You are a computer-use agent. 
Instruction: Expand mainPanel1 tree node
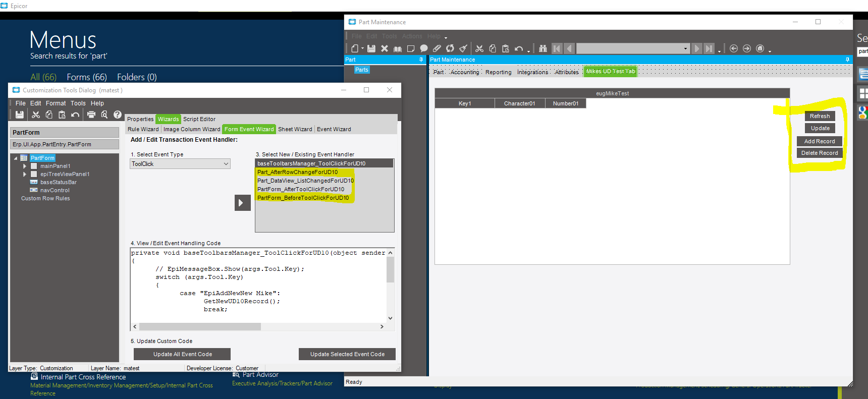pyautogui.click(x=24, y=166)
